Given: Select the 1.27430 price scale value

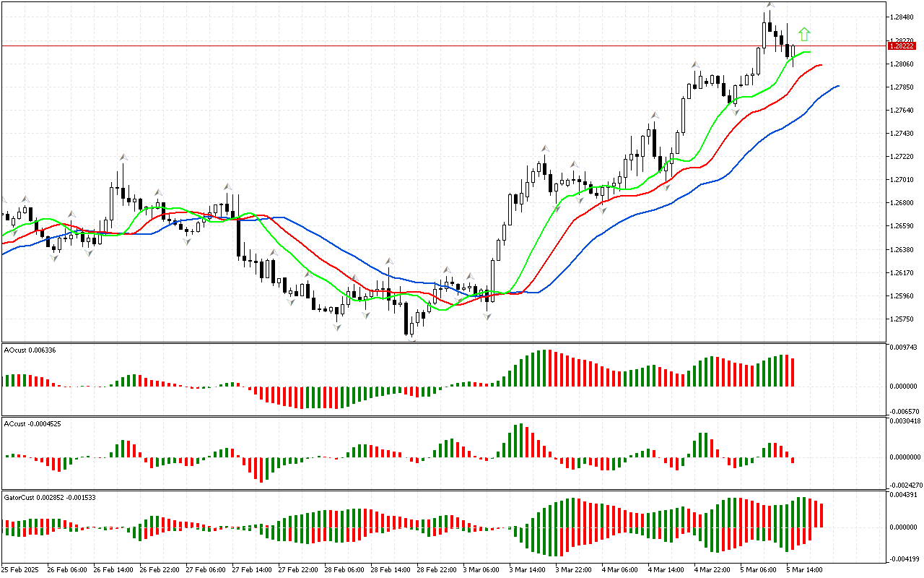Looking at the screenshot, I should (x=903, y=134).
